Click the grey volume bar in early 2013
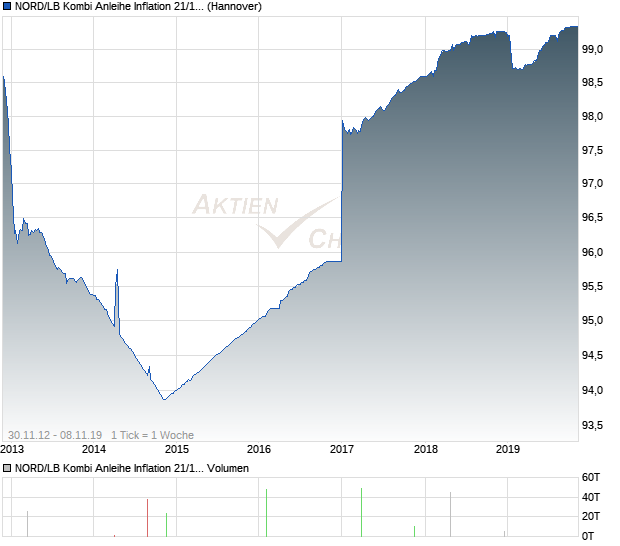This screenshot has width=620, height=546. 27,524
